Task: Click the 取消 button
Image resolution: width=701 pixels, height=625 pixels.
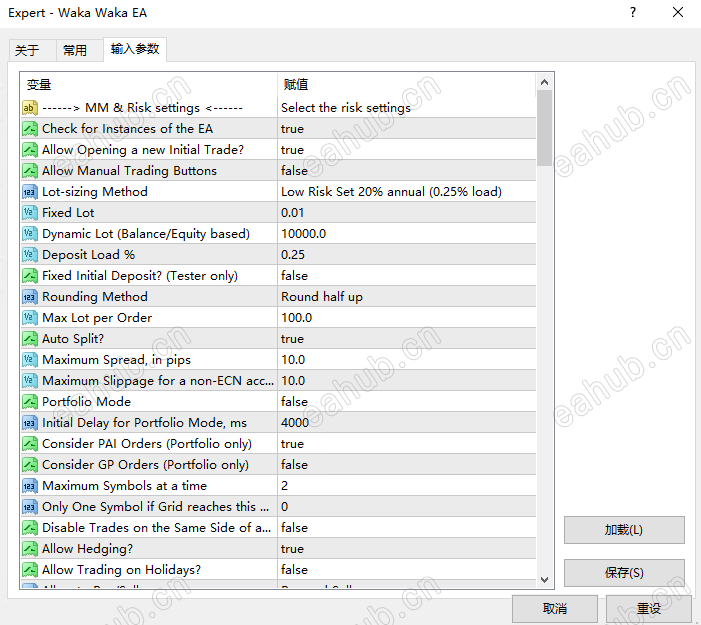Action: pyautogui.click(x=554, y=608)
